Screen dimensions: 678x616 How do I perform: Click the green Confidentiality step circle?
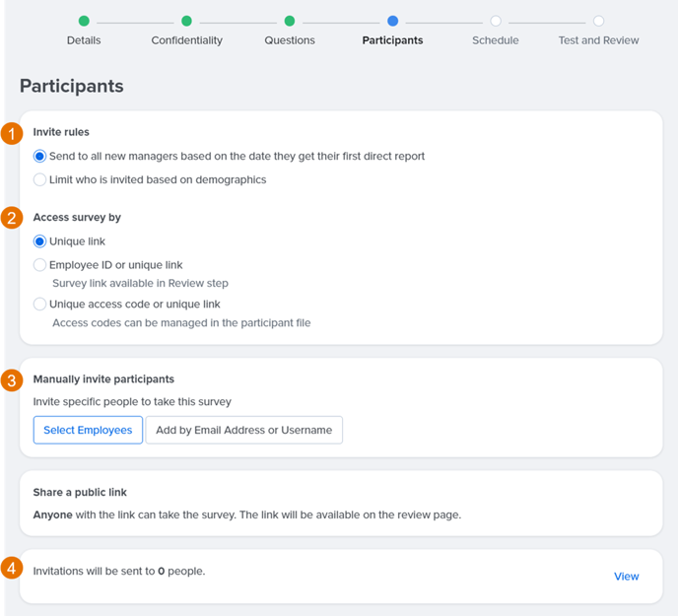187,21
